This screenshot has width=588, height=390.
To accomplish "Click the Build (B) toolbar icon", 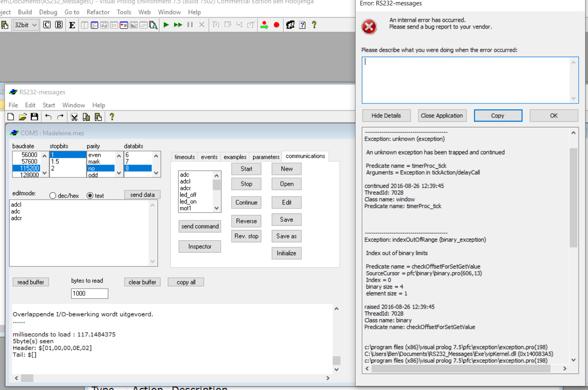I will click(59, 25).
